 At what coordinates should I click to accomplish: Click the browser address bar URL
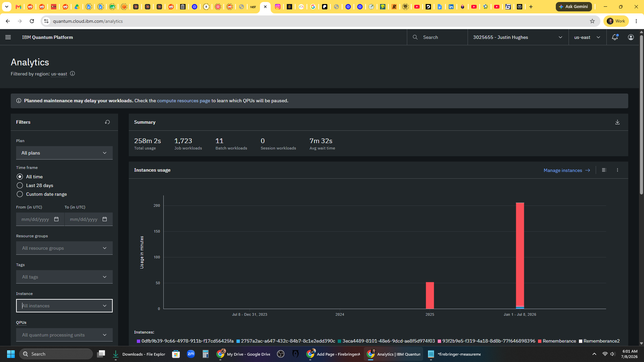pos(88,21)
